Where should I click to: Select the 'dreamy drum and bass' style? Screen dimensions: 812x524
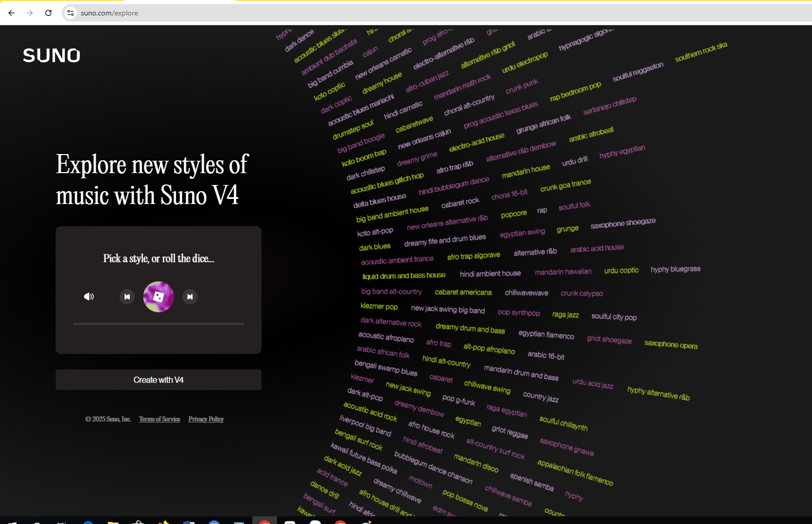pos(470,328)
